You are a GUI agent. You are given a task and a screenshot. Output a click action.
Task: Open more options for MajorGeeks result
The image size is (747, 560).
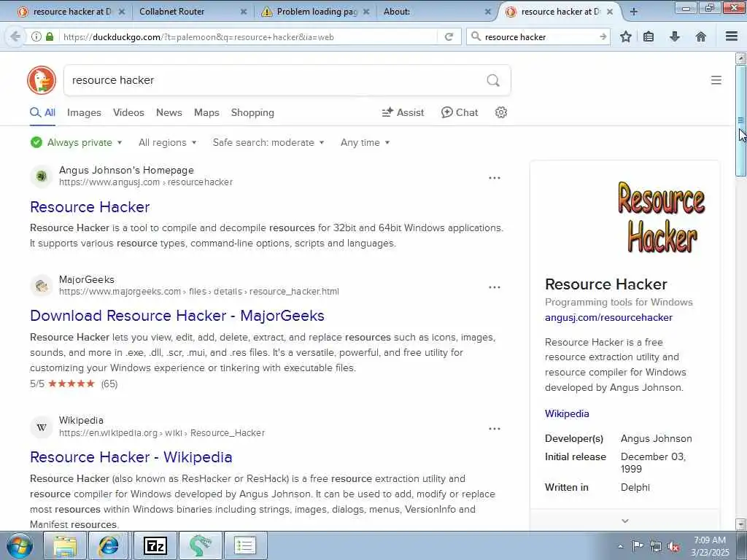(x=495, y=287)
